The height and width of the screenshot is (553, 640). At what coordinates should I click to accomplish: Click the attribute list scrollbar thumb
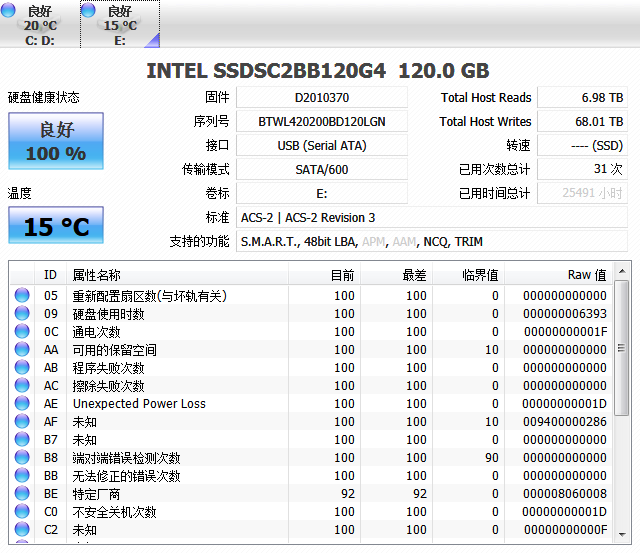coord(622,348)
